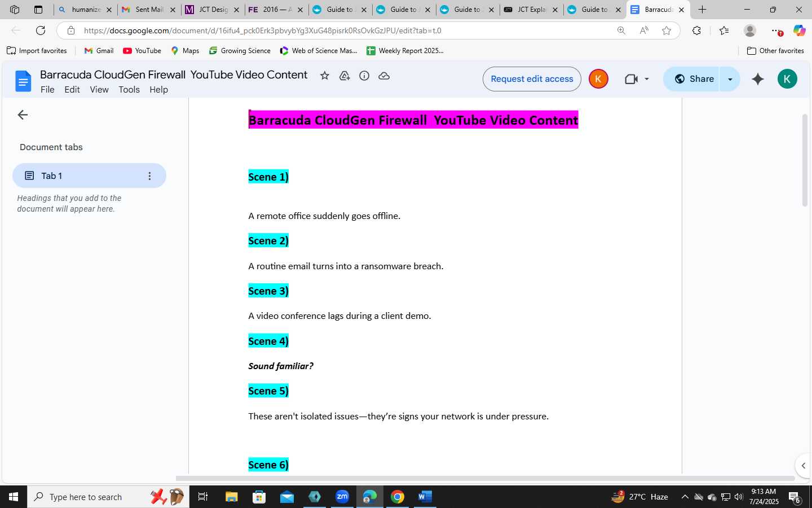Start a call with the camera icon
This screenshot has width=812, height=508.
(x=631, y=79)
